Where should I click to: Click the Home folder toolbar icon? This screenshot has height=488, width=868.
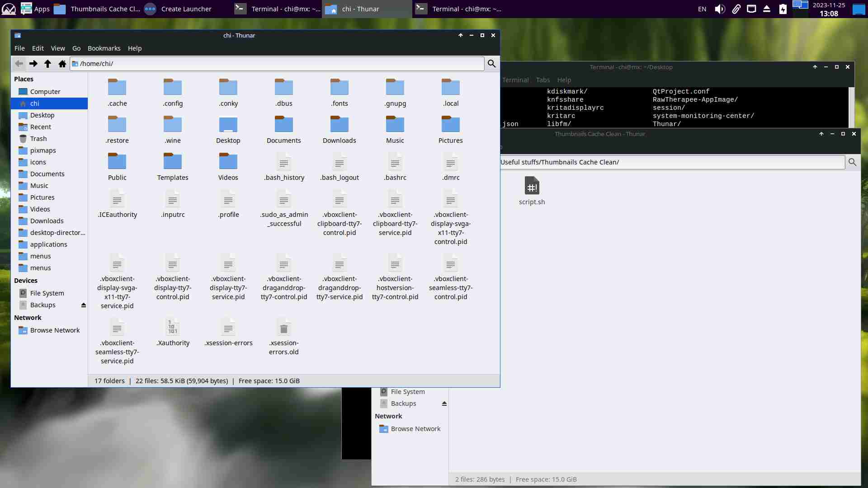coord(62,64)
